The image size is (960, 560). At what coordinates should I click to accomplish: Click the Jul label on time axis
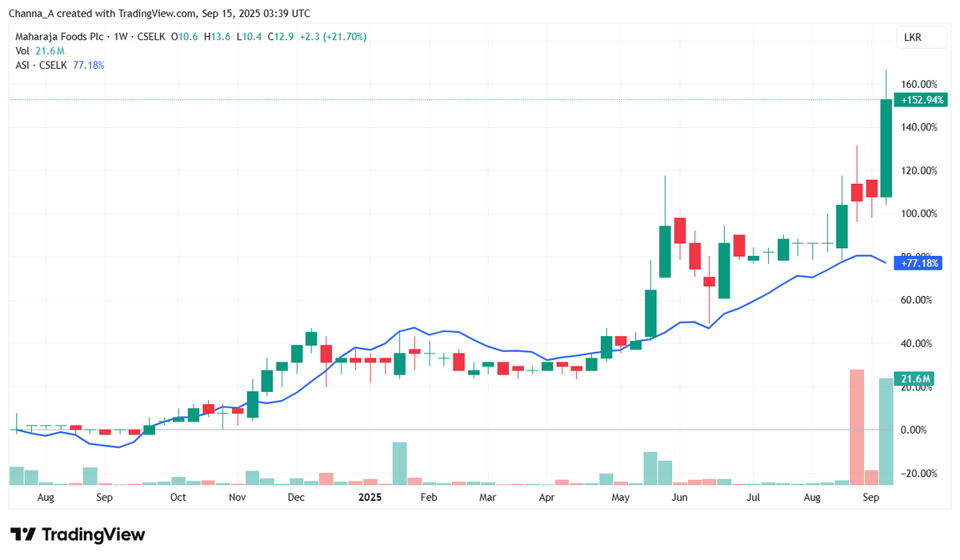[x=753, y=497]
